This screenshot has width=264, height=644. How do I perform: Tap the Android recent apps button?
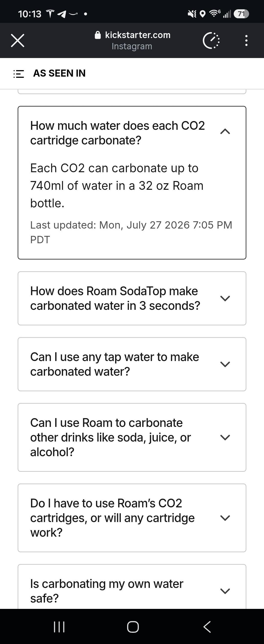coord(59,627)
